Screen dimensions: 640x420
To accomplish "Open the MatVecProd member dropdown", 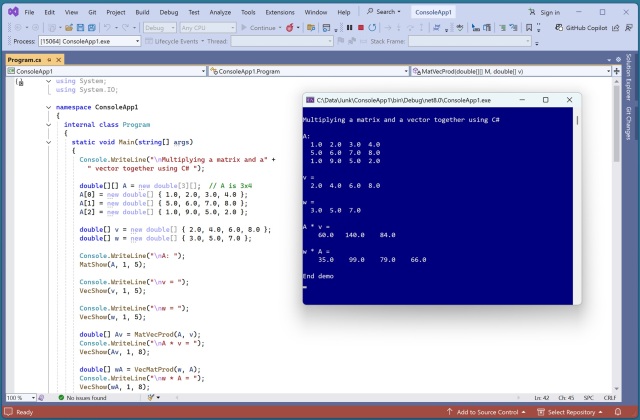I will 511,71.
